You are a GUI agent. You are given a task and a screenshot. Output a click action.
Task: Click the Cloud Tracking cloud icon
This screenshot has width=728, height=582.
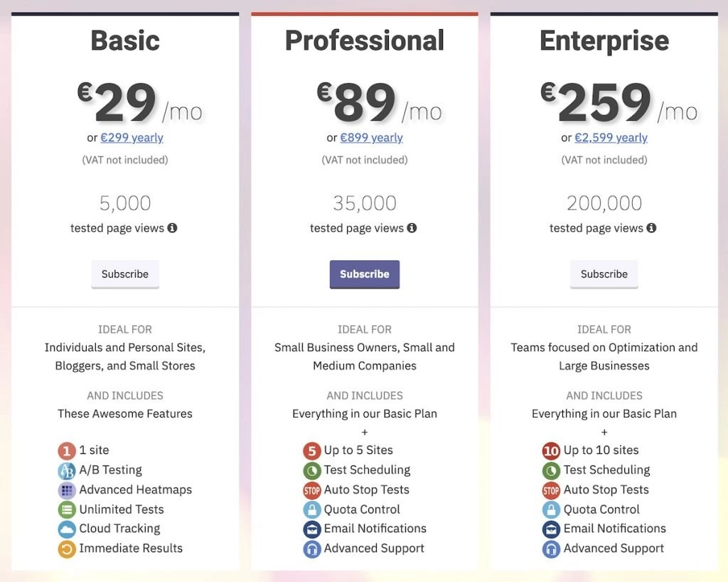(67, 529)
